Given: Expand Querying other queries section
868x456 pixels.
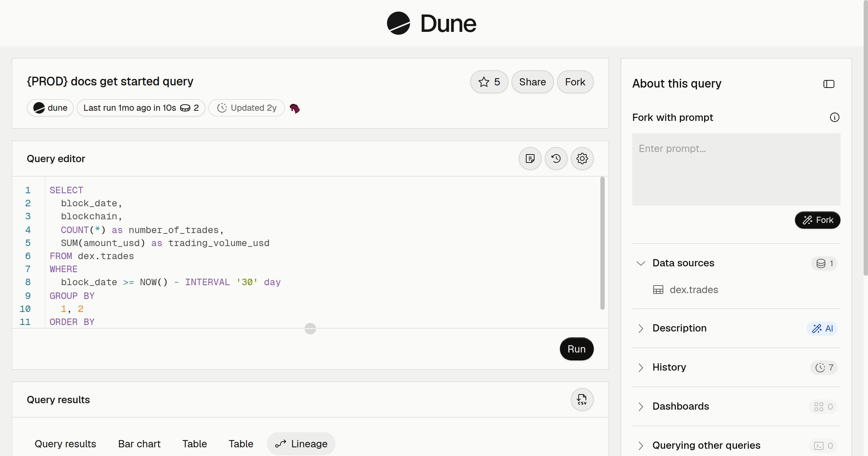Looking at the screenshot, I should point(641,446).
